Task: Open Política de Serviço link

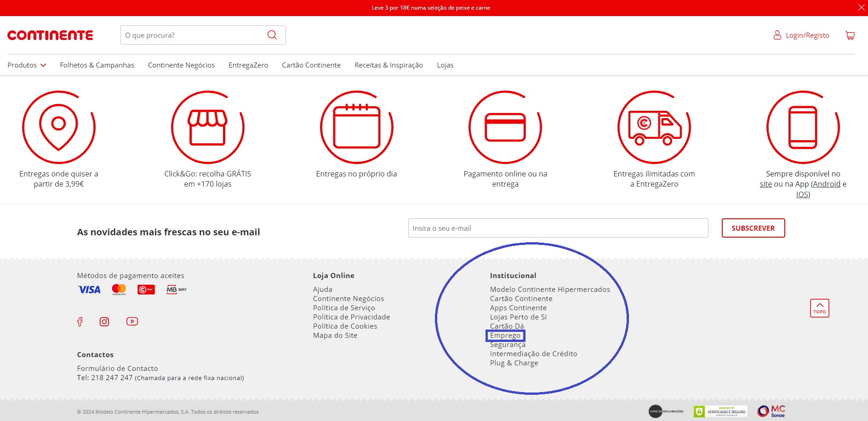Action: point(344,308)
